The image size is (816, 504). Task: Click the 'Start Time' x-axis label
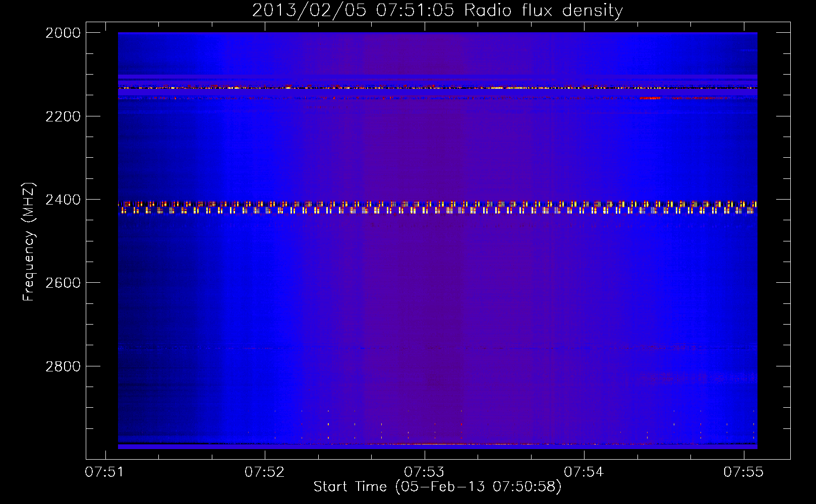(437, 487)
